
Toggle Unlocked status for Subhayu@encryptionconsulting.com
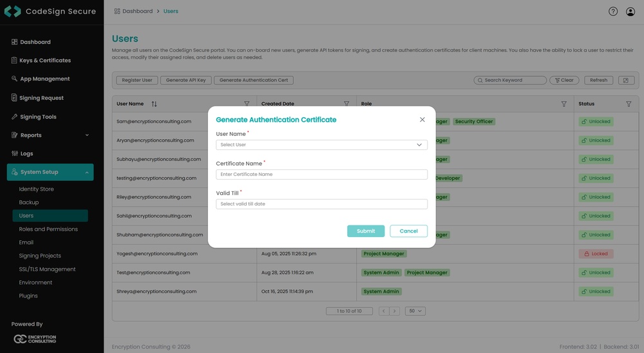point(596,160)
